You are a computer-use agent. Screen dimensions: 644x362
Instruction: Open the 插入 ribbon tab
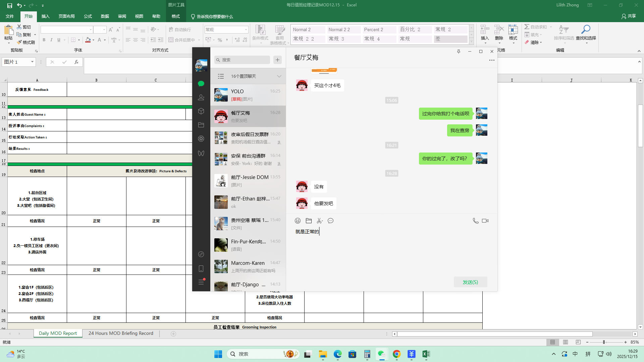click(x=45, y=16)
